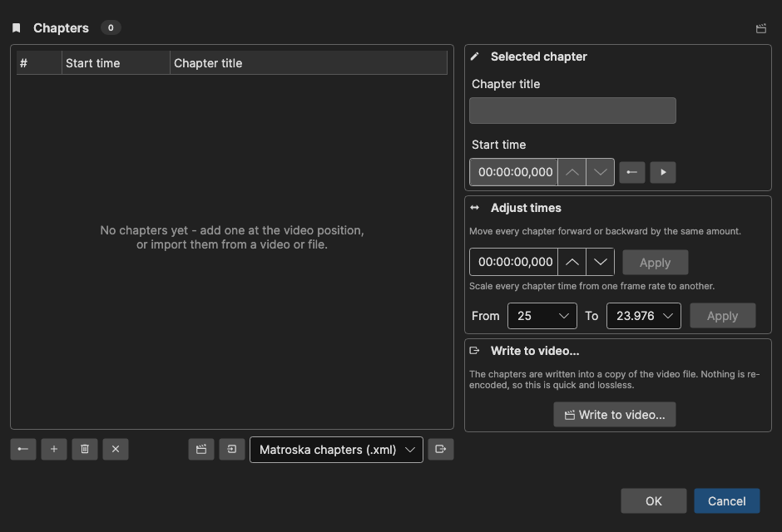The height and width of the screenshot is (532, 782).
Task: Click import chapters from video clapperboard icon
Action: tap(201, 450)
